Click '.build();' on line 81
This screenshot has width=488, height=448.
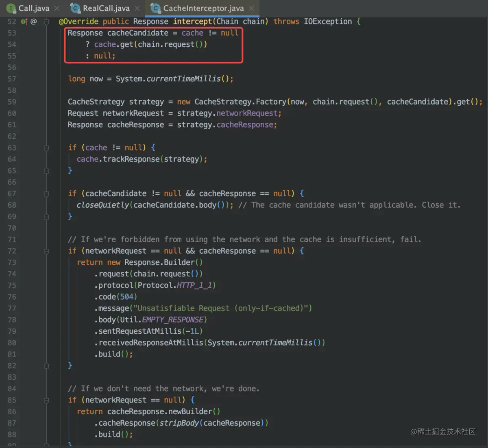click(x=114, y=354)
